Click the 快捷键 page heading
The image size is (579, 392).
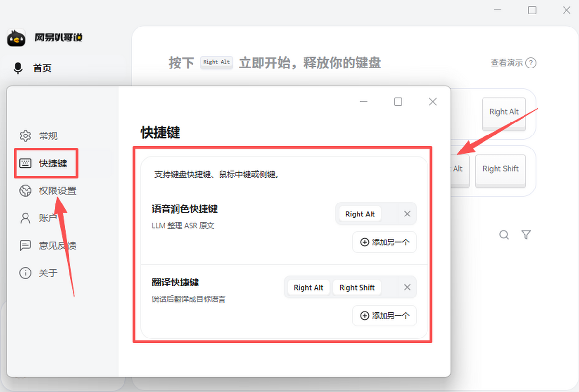[x=161, y=133]
